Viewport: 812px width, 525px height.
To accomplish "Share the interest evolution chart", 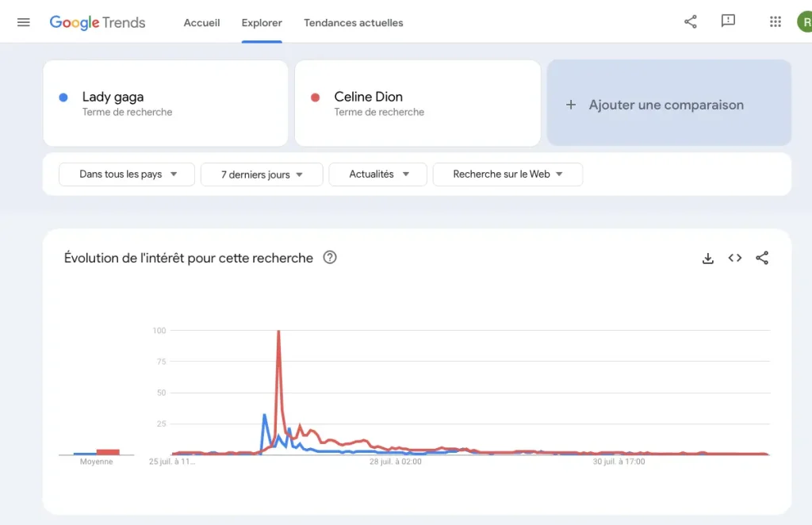I will click(762, 258).
